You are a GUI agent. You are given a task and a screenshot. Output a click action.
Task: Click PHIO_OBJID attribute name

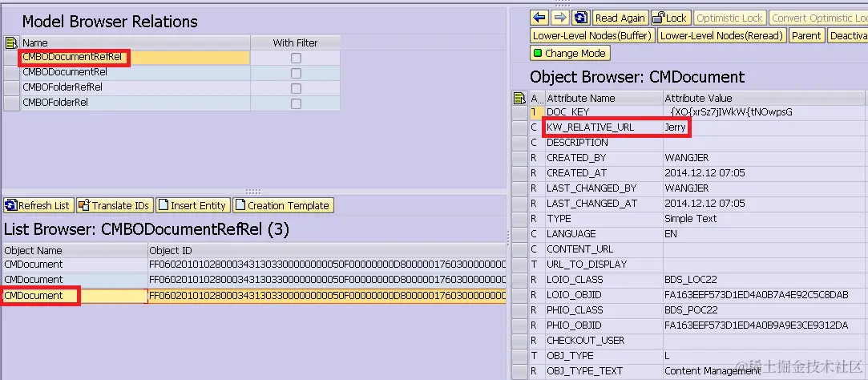coord(574,325)
